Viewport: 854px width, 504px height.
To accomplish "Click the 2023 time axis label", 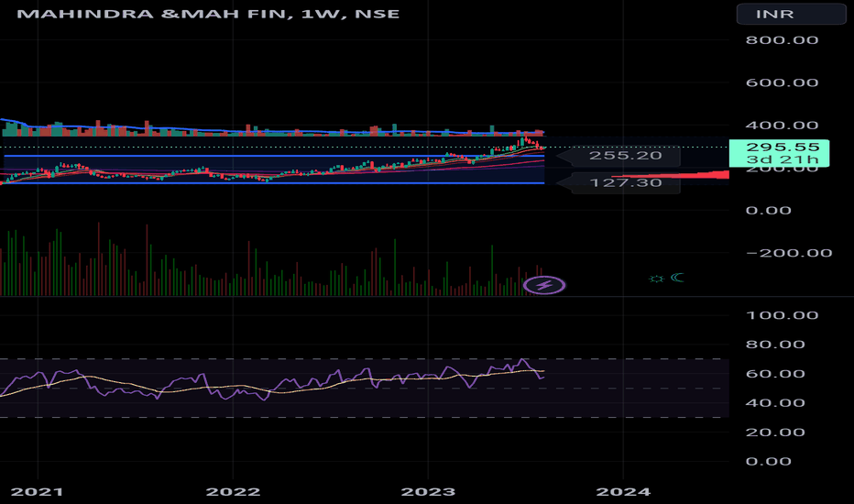I will pos(428,492).
